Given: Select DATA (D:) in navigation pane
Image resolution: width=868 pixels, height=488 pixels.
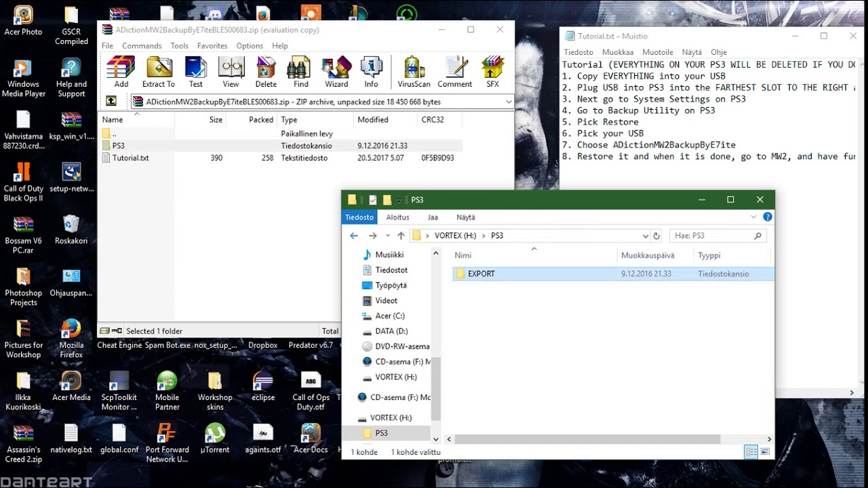Looking at the screenshot, I should click(x=391, y=331).
